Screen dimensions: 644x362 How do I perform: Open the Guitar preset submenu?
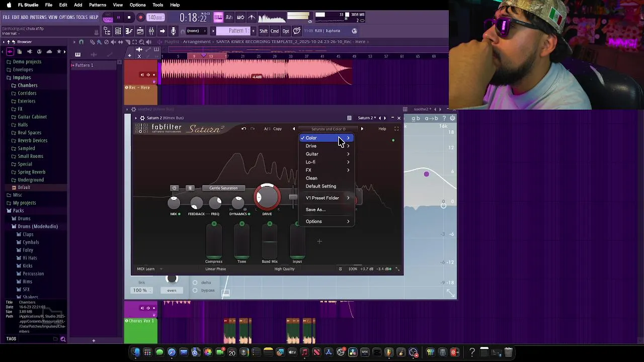(327, 154)
